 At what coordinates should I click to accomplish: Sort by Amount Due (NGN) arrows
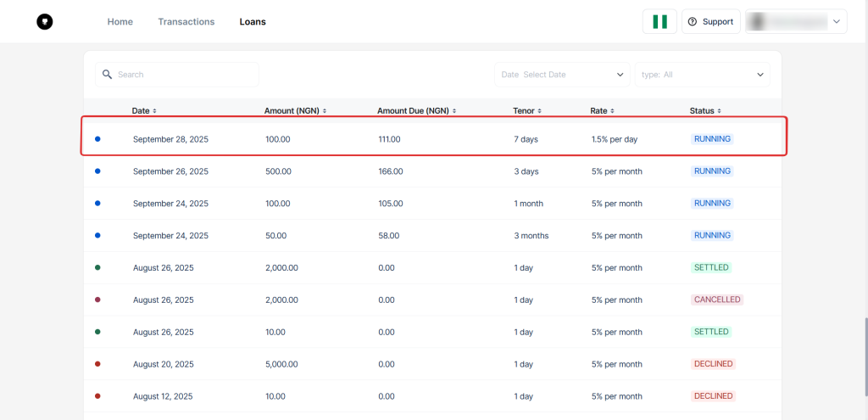point(454,111)
